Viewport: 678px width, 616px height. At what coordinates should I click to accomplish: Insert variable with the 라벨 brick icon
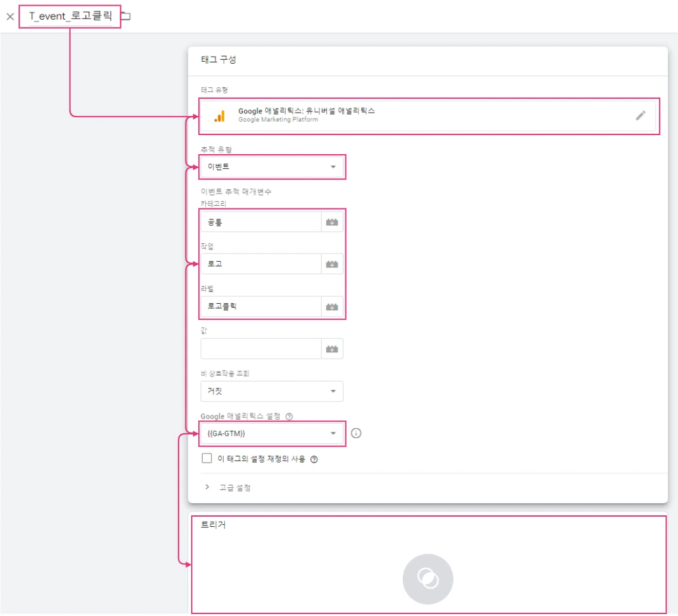click(332, 306)
